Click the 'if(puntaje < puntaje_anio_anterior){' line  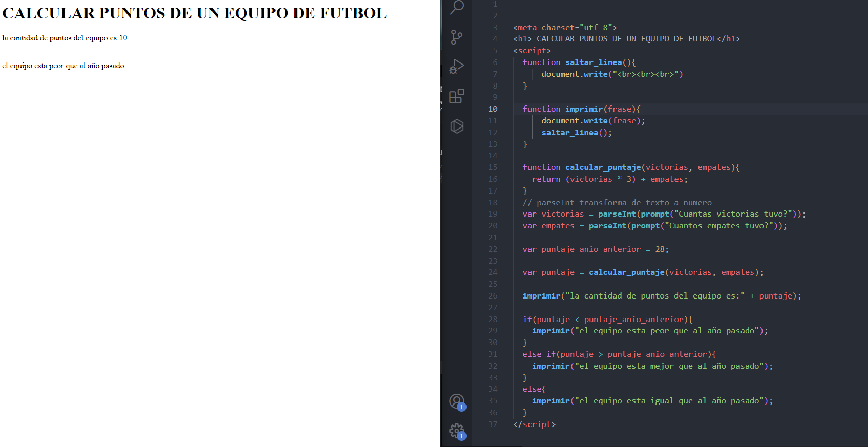607,320
